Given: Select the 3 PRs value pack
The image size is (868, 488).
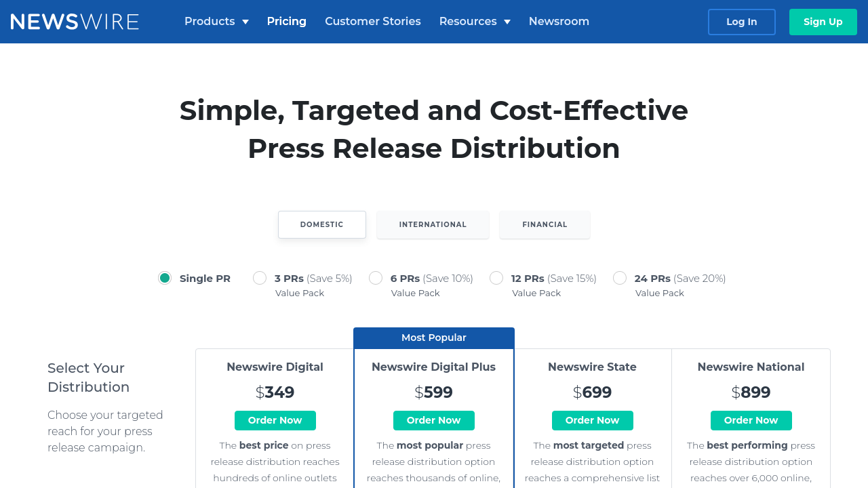Looking at the screenshot, I should tap(260, 278).
